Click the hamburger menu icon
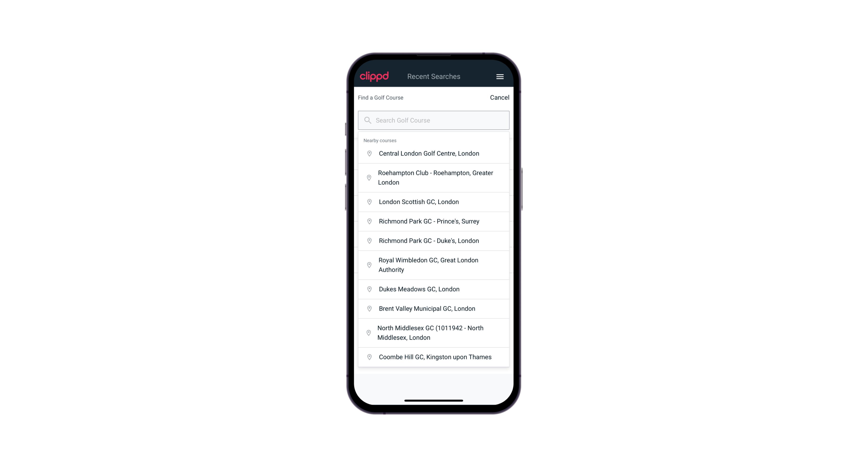The width and height of the screenshot is (868, 467). click(500, 76)
